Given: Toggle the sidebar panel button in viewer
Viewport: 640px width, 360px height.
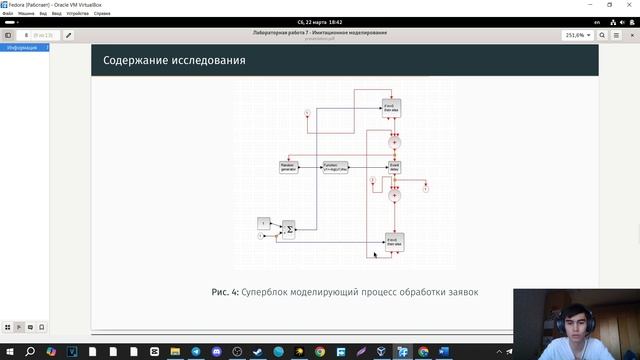Looking at the screenshot, I should (8, 36).
